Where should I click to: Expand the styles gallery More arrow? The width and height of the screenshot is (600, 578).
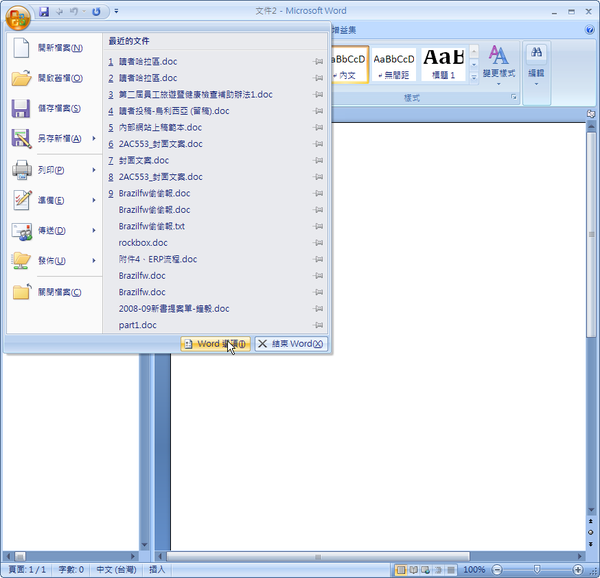(474, 77)
